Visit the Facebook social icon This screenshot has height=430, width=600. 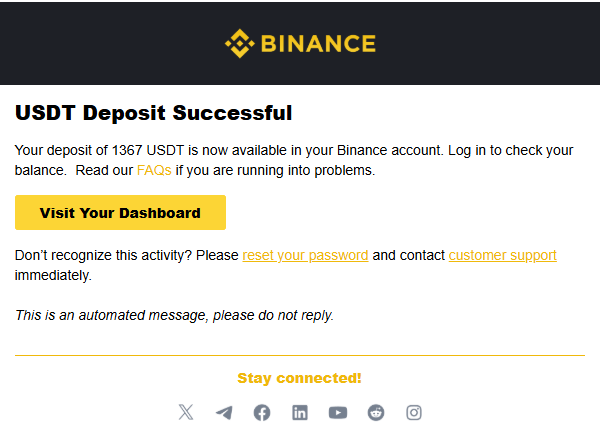click(262, 412)
